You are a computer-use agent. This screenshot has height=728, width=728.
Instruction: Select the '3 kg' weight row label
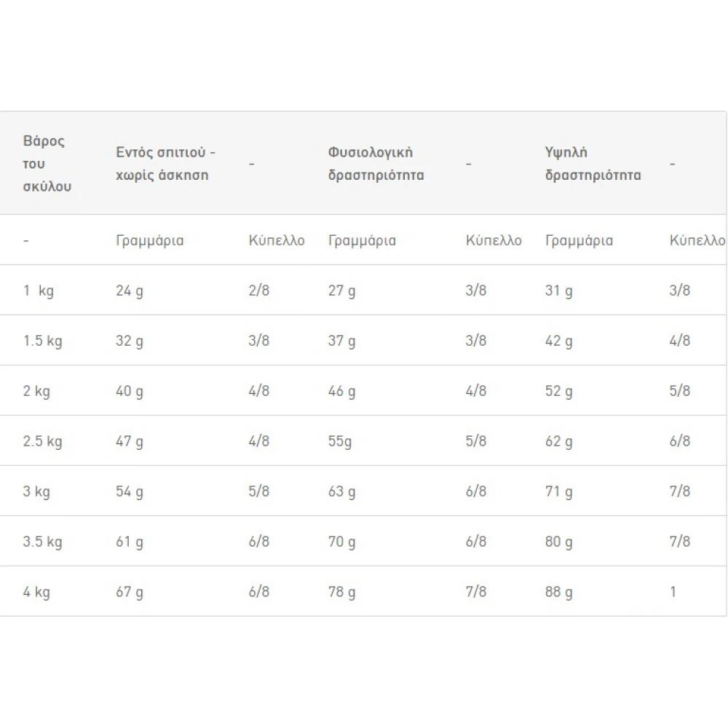pos(36,491)
